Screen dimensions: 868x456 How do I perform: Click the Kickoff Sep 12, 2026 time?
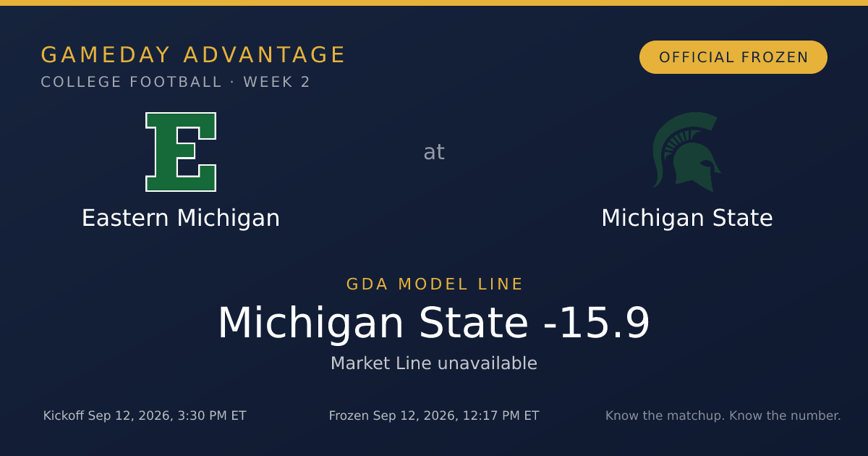(x=145, y=415)
